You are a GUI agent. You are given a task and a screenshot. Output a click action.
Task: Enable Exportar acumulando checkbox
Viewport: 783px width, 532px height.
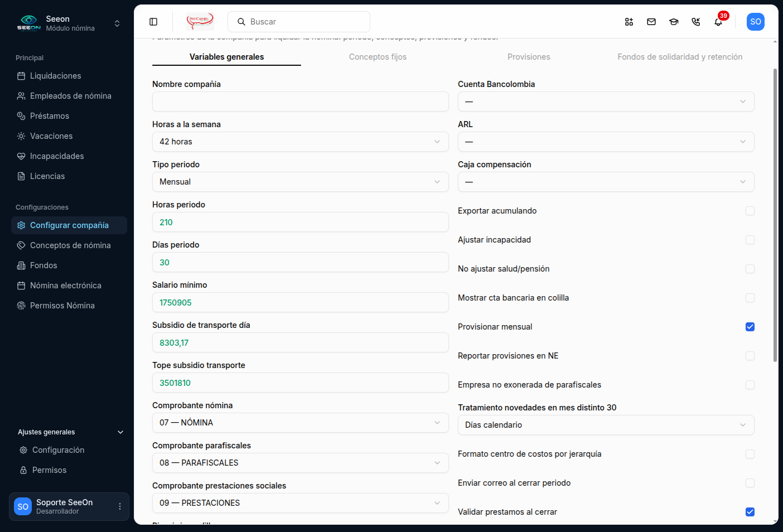(x=750, y=211)
